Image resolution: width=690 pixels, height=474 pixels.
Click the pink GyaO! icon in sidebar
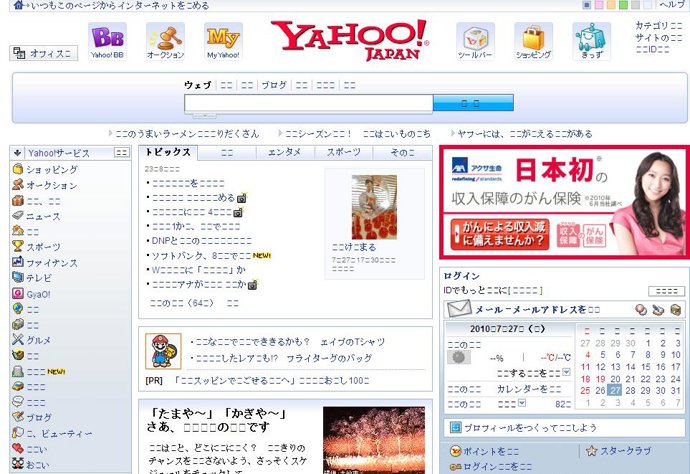coord(18,293)
